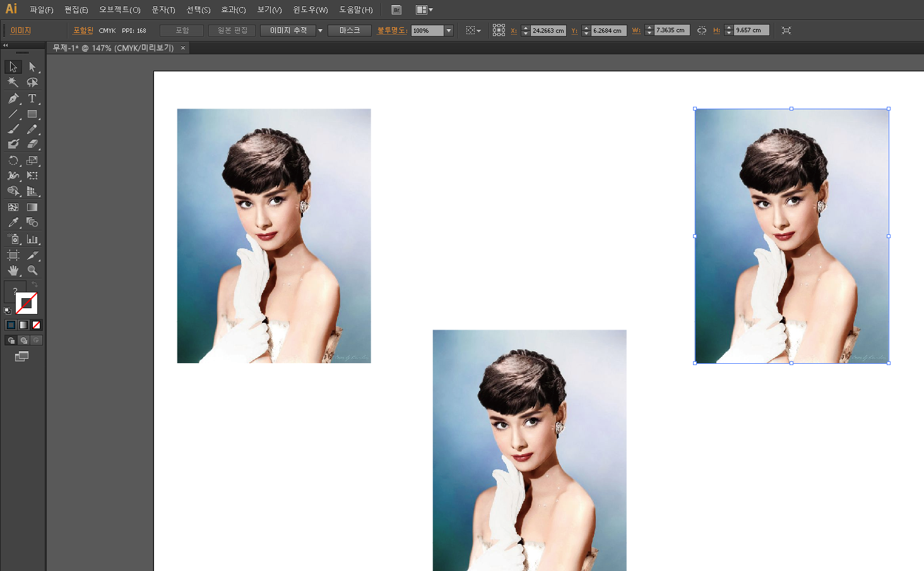Open the 파일(F) menu
The width and height of the screenshot is (924, 571).
pos(42,10)
